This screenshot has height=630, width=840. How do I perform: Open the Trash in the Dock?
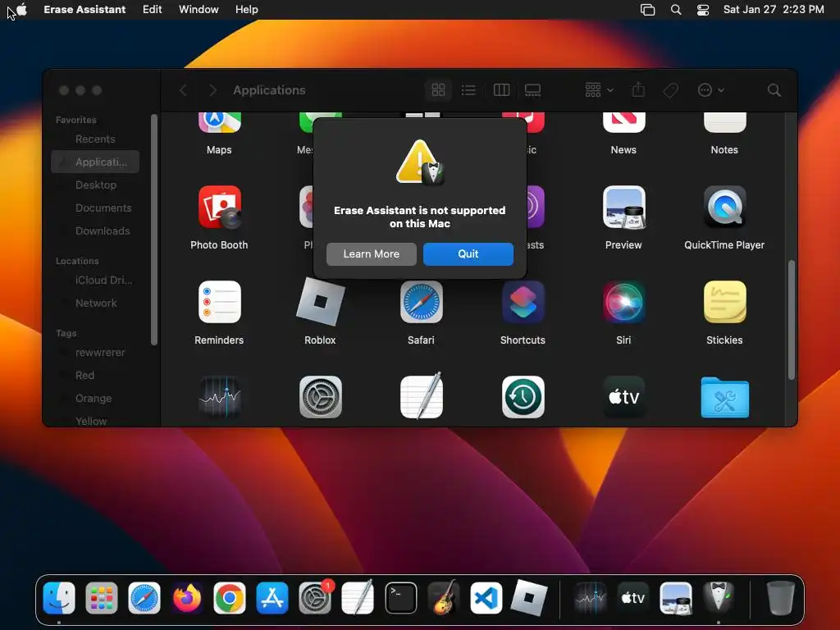click(781, 598)
